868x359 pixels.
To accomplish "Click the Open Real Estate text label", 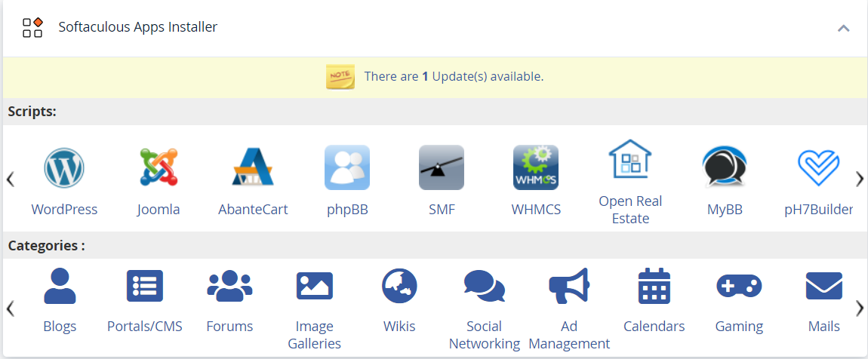I will 630,210.
